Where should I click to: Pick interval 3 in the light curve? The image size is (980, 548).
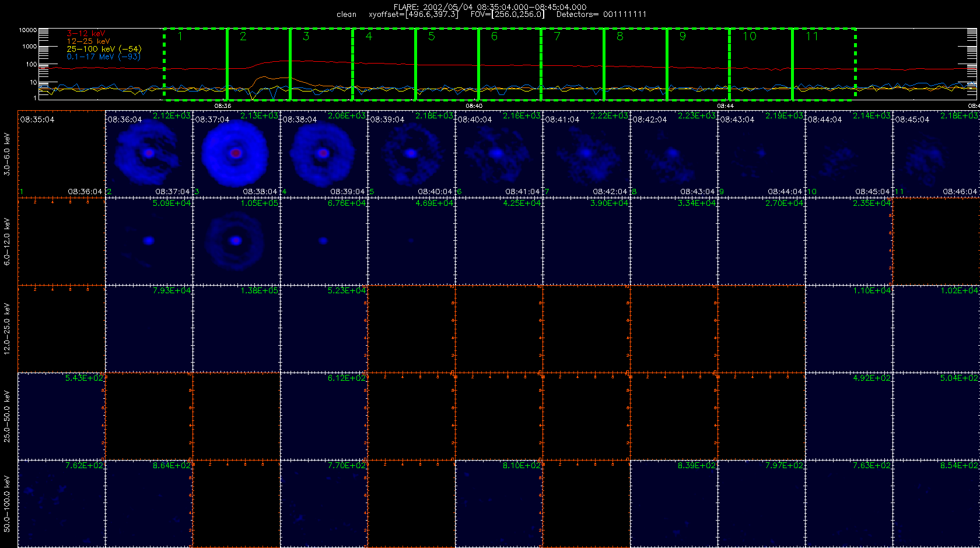pyautogui.click(x=321, y=64)
